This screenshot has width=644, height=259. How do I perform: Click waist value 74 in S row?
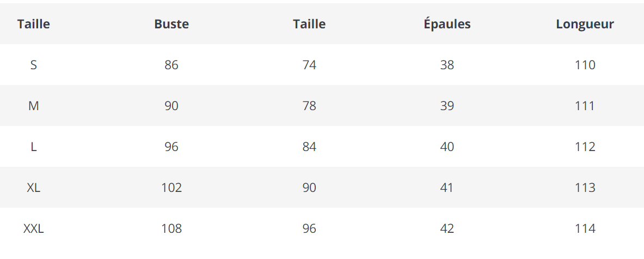pos(309,65)
